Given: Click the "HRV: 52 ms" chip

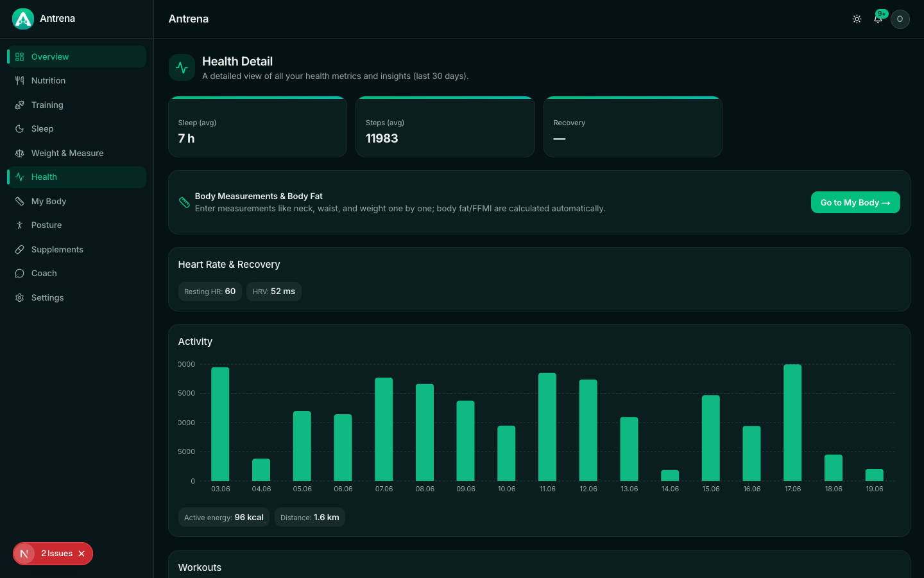Looking at the screenshot, I should (x=274, y=292).
